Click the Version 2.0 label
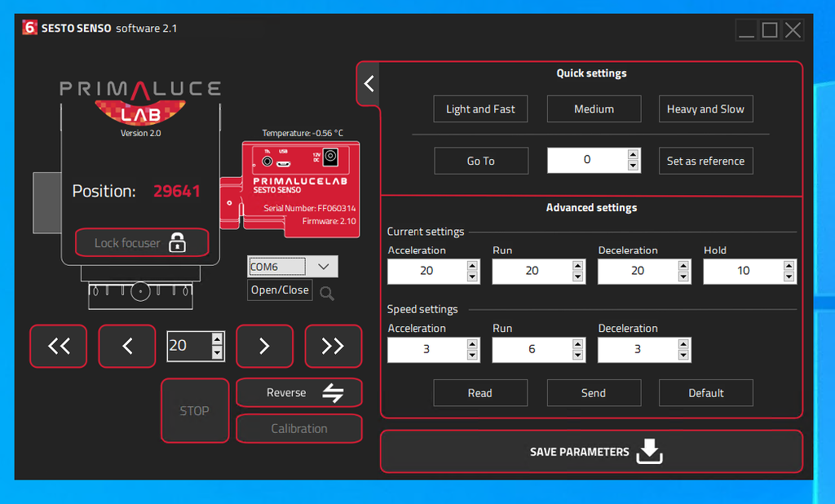Viewport: 835px width, 504px height. 140,133
